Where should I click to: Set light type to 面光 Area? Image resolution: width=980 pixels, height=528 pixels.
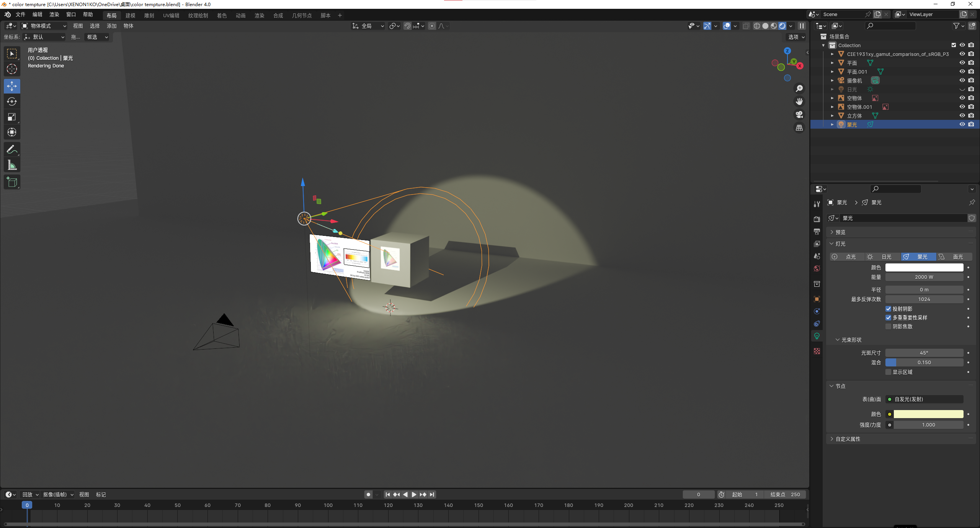(x=954, y=257)
